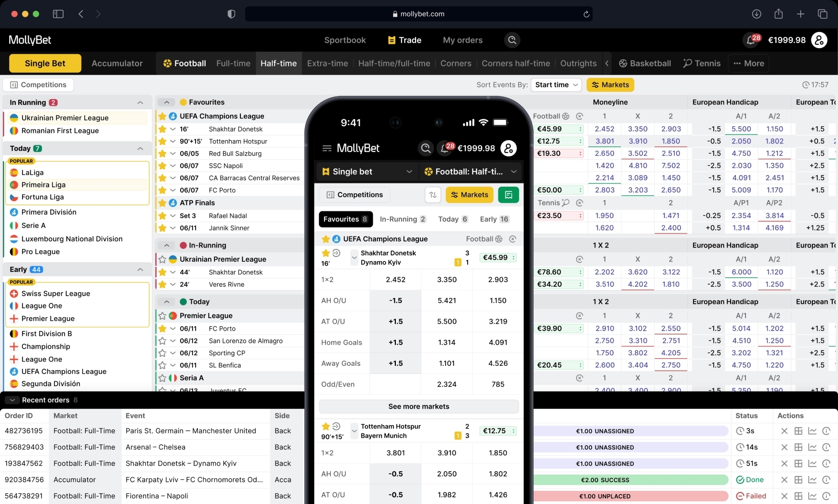
Task: Switch to the Corners tab
Action: (x=456, y=64)
